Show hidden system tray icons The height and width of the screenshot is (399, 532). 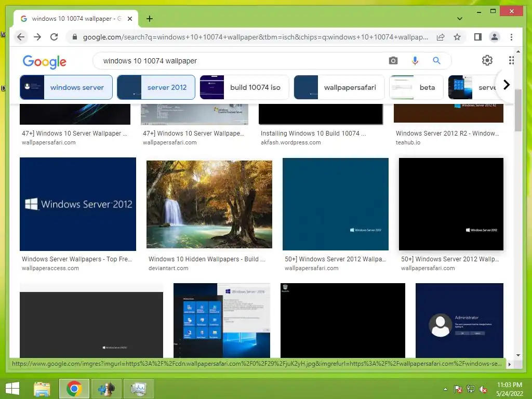coord(445,389)
